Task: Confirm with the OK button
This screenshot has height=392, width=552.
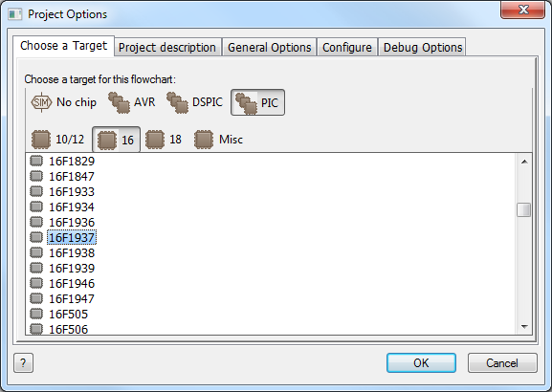Action: click(x=421, y=362)
